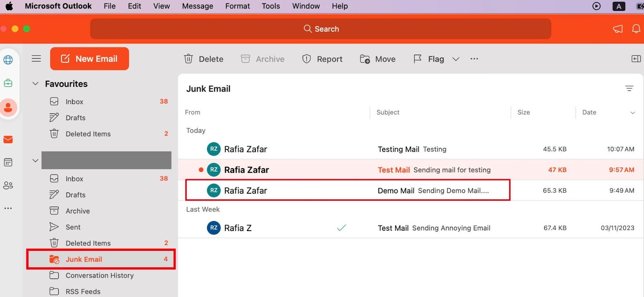Switch to the Mail view icon
The width and height of the screenshot is (644, 297).
8,139
